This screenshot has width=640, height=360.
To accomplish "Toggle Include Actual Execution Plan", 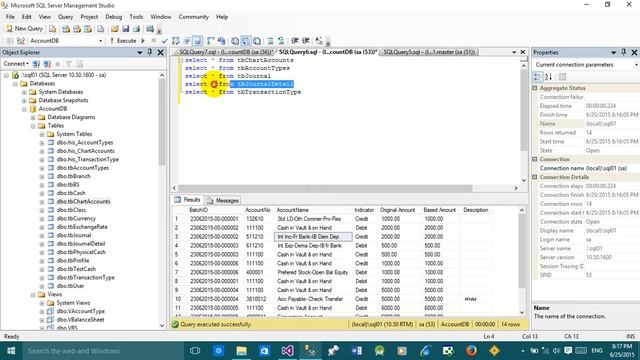I will 211,41.
